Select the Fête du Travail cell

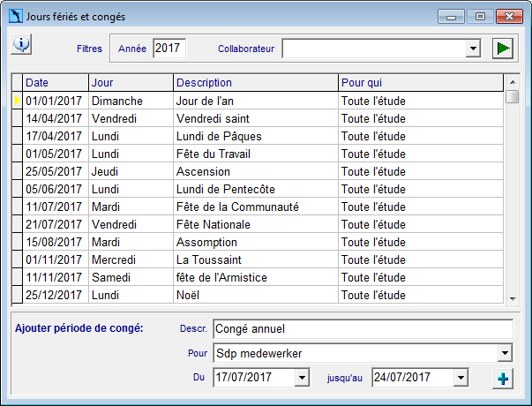(256, 154)
